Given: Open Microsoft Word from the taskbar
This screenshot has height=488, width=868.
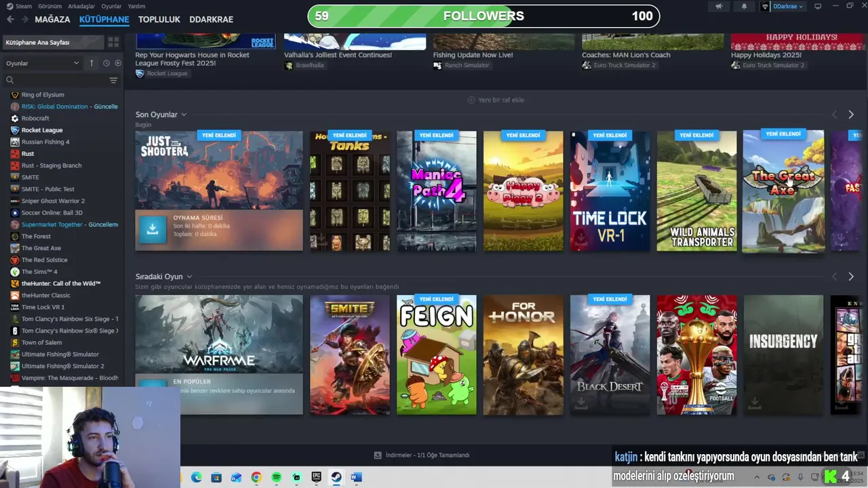Looking at the screenshot, I should tap(356, 477).
